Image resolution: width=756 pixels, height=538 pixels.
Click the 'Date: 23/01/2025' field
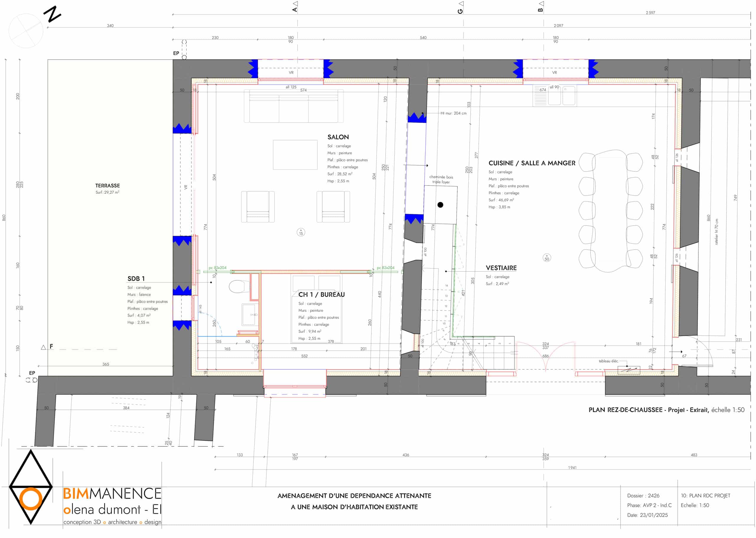pyautogui.click(x=647, y=515)
